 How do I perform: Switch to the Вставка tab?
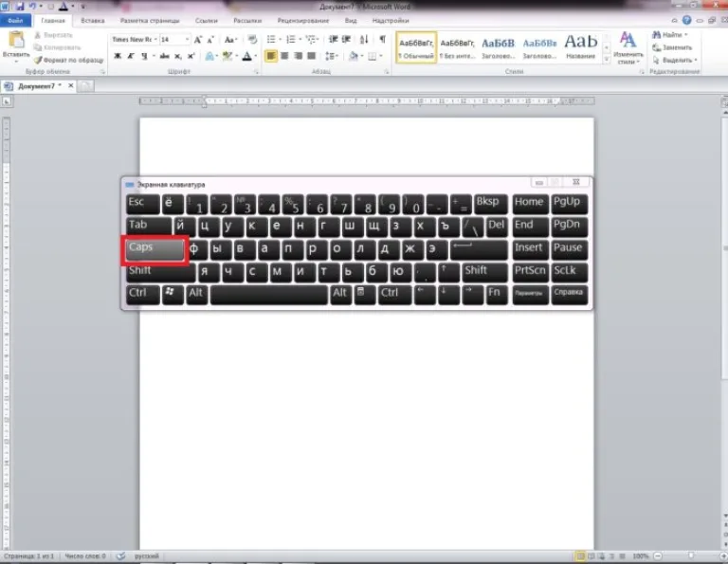pos(92,21)
